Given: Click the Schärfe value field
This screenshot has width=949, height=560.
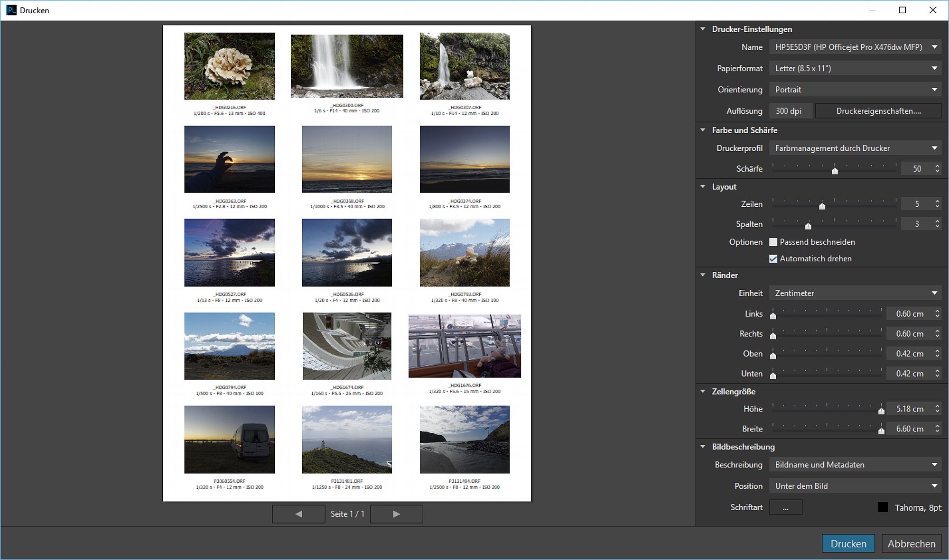Looking at the screenshot, I should click(917, 169).
